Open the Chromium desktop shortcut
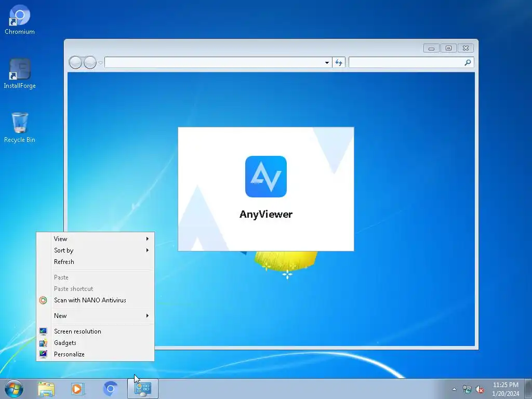Viewport: 532px width, 399px height. [20, 20]
